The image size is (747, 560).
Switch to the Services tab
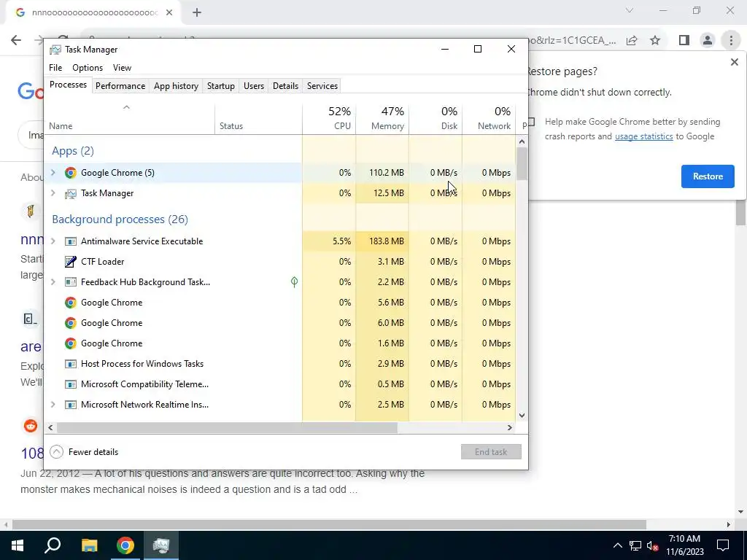pyautogui.click(x=322, y=86)
